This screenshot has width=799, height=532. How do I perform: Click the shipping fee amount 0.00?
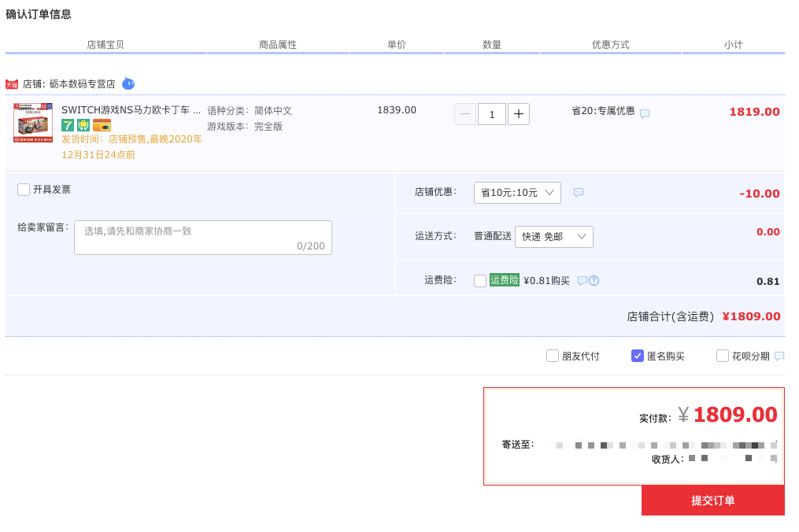[x=768, y=232]
